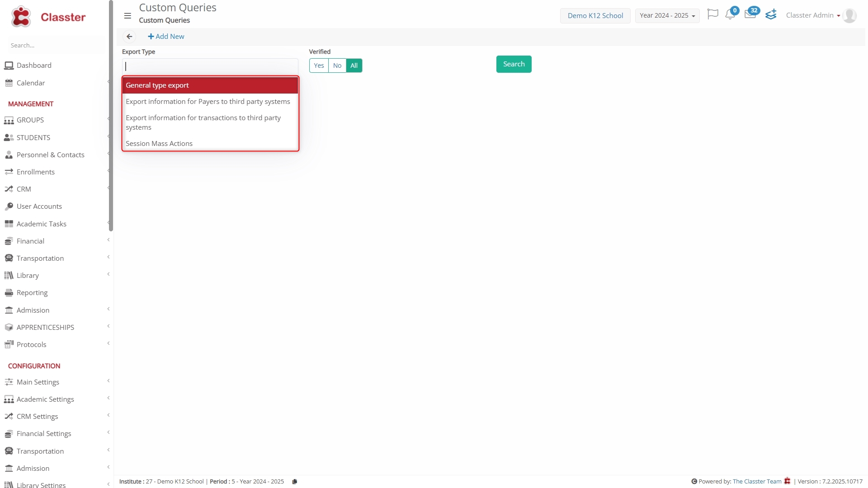Click the Classter logo icon
Screen dimensions: 868x488
click(21, 17)
